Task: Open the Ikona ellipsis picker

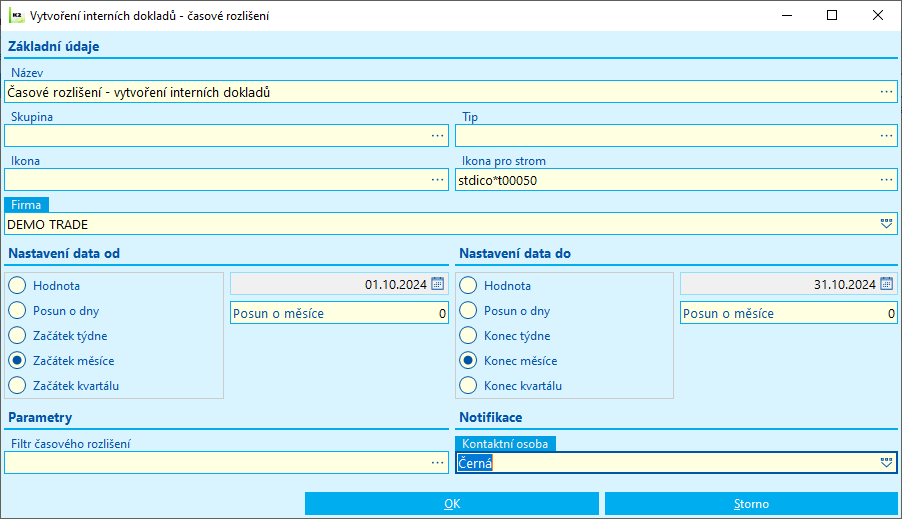Action: (x=437, y=180)
